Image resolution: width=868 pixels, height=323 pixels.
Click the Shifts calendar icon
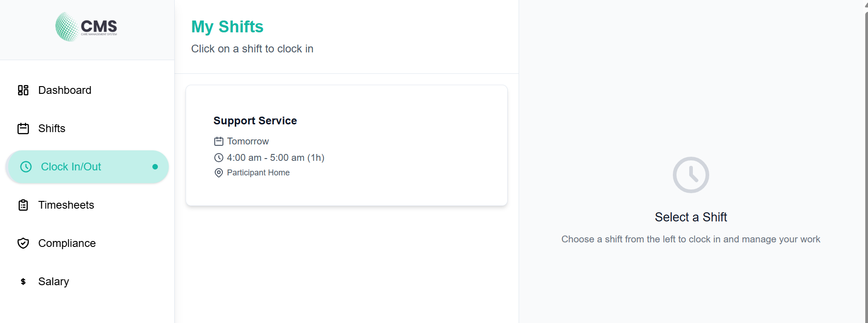pyautogui.click(x=23, y=128)
